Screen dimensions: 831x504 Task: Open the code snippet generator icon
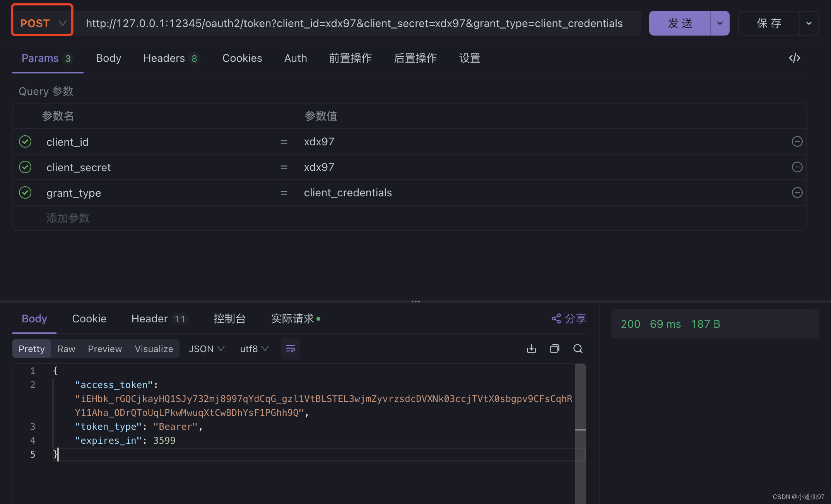(x=794, y=58)
